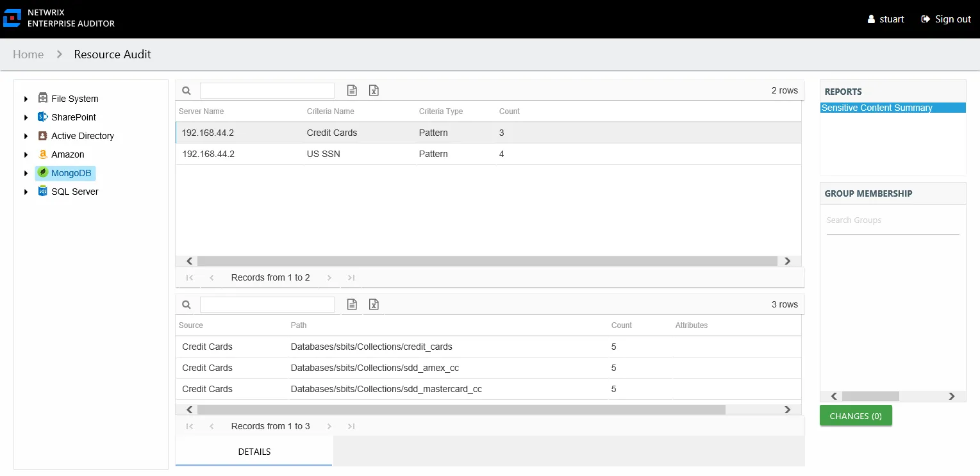This screenshot has width=980, height=476.
Task: Focus the lower table search field
Action: click(x=267, y=304)
